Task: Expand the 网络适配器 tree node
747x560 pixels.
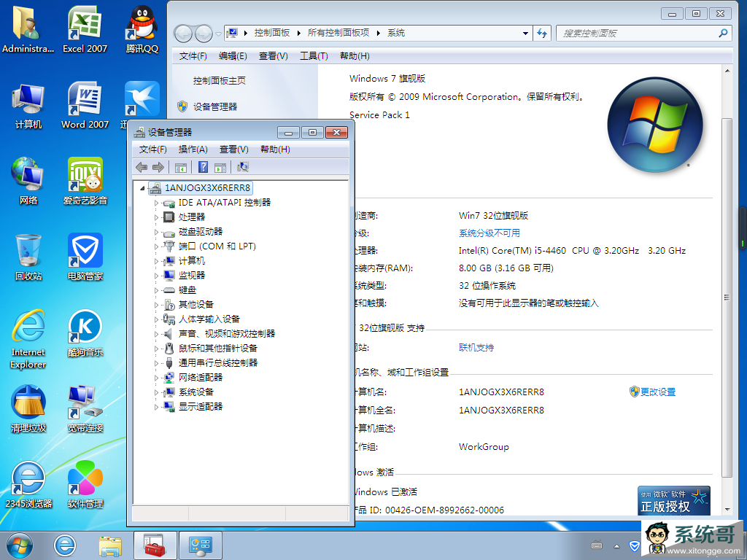Action: pyautogui.click(x=156, y=378)
